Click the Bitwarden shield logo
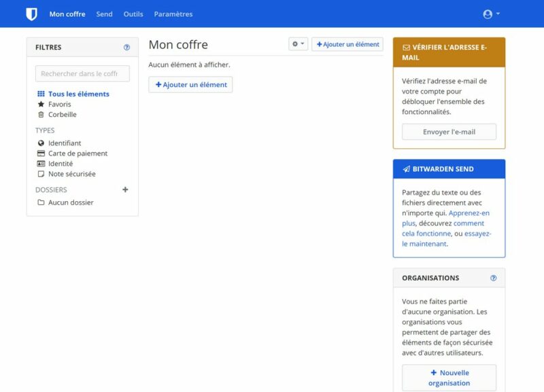Image resolution: width=544 pixels, height=392 pixels. click(31, 14)
